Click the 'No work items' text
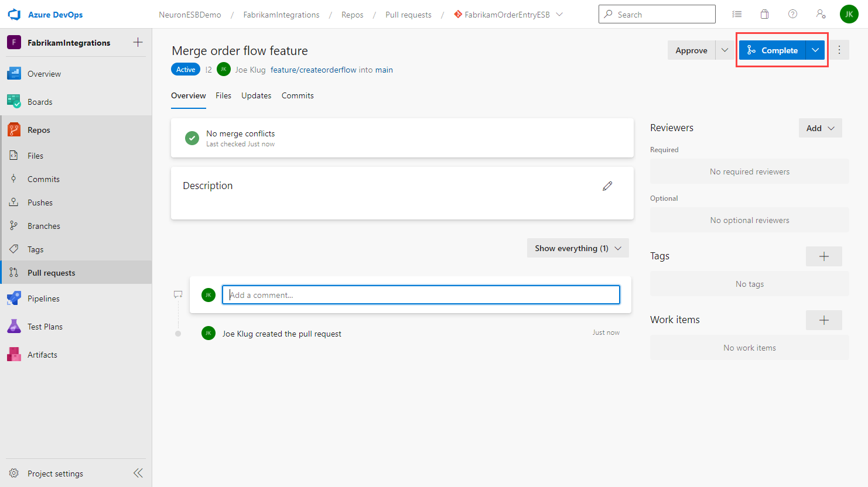 [x=750, y=348]
